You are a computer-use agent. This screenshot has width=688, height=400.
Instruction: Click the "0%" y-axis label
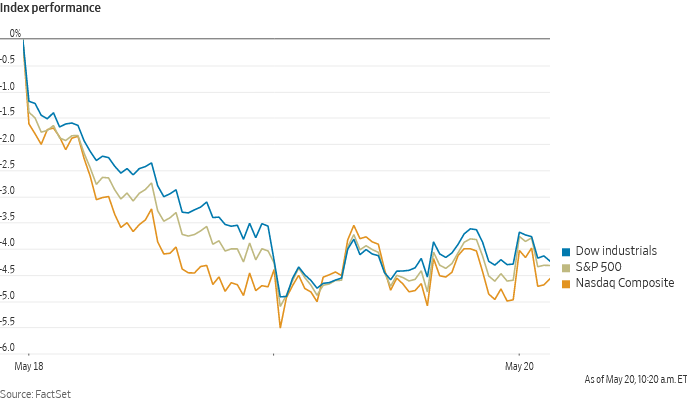coord(15,34)
